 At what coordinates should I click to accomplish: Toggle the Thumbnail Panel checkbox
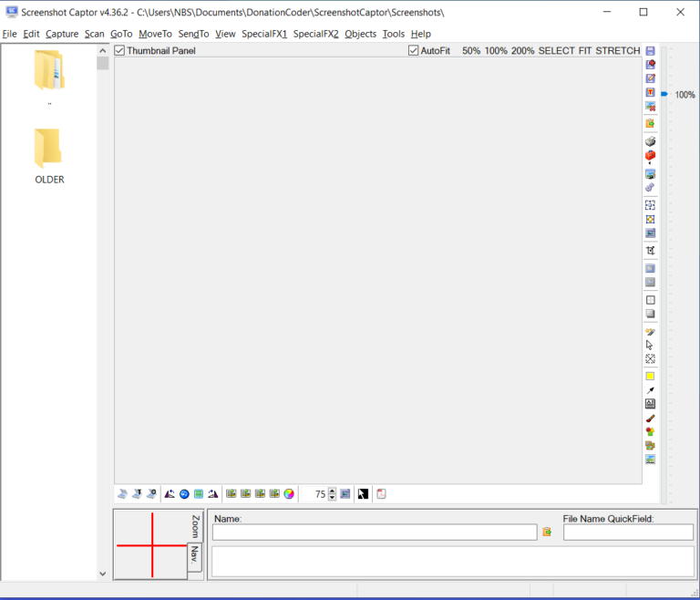point(119,51)
